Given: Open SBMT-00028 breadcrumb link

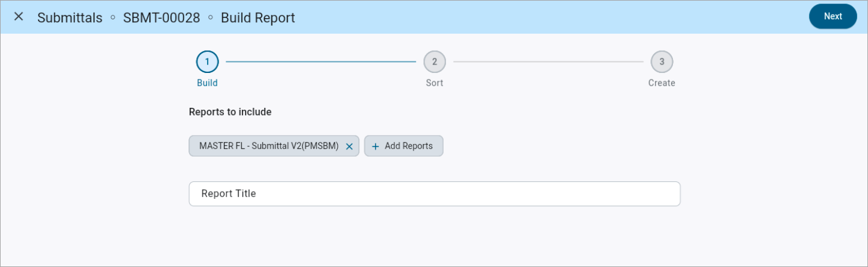Looking at the screenshot, I should (x=161, y=17).
